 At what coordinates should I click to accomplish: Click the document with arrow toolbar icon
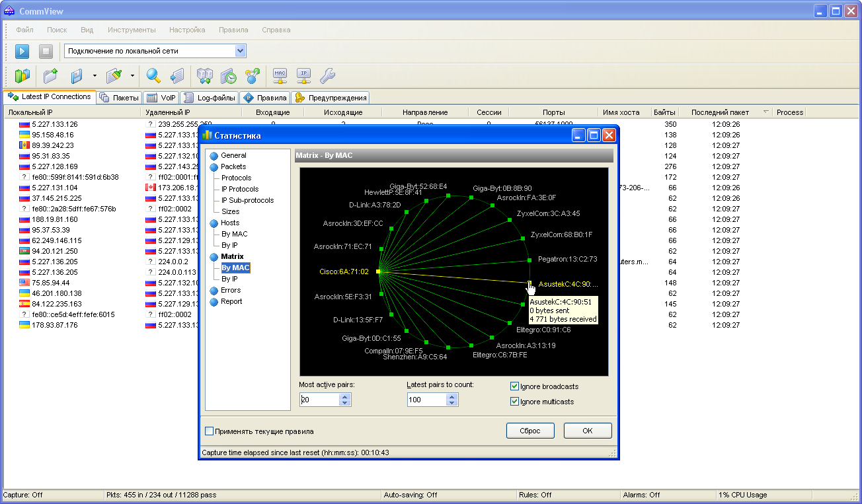click(x=176, y=76)
